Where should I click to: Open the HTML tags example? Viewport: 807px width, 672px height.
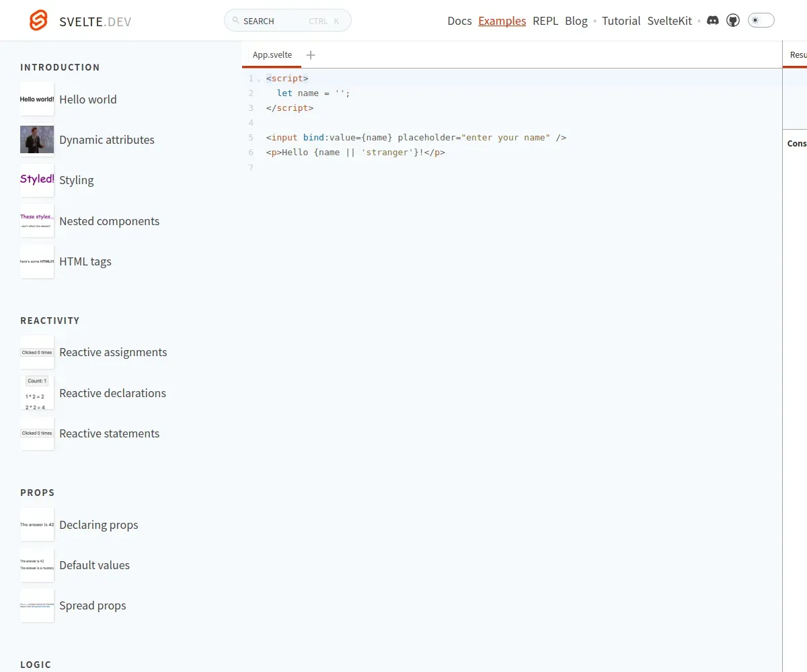(85, 261)
